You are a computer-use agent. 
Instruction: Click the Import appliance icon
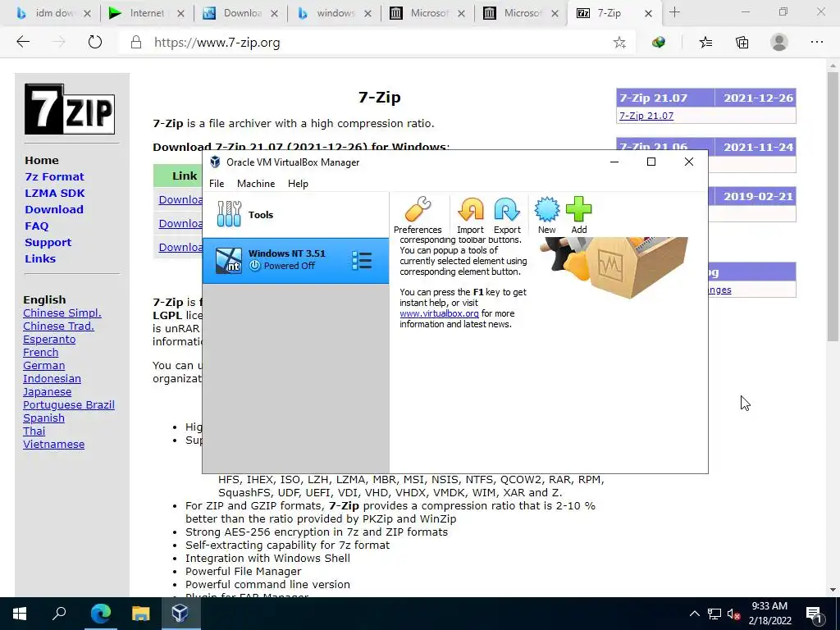470,214
